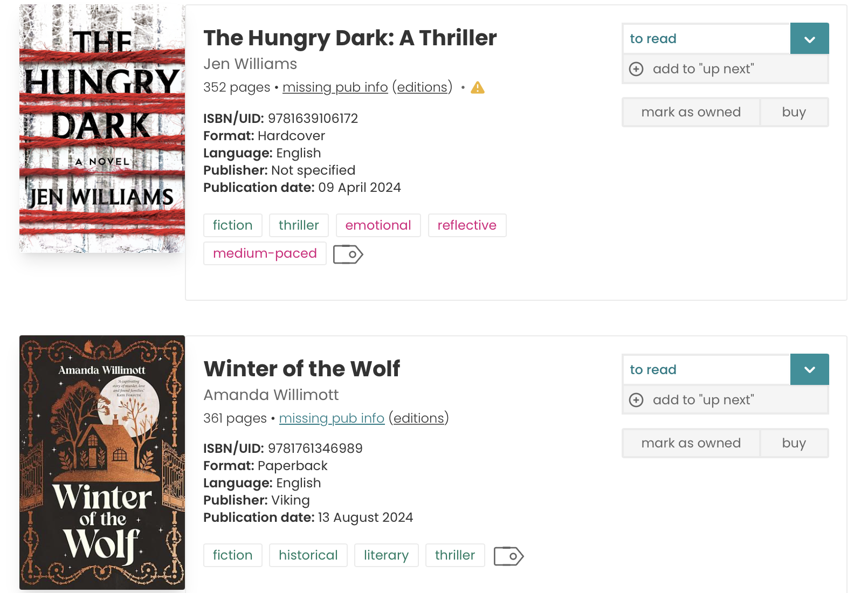Select the historical genre tag
Viewport: 868px width, 593px height.
(308, 555)
